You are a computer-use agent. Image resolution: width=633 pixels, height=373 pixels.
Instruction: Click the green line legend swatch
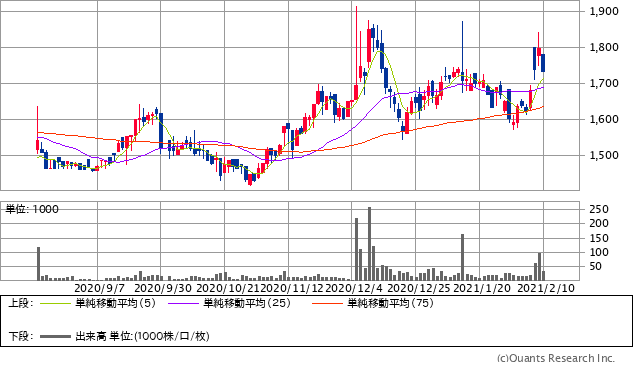point(55,303)
